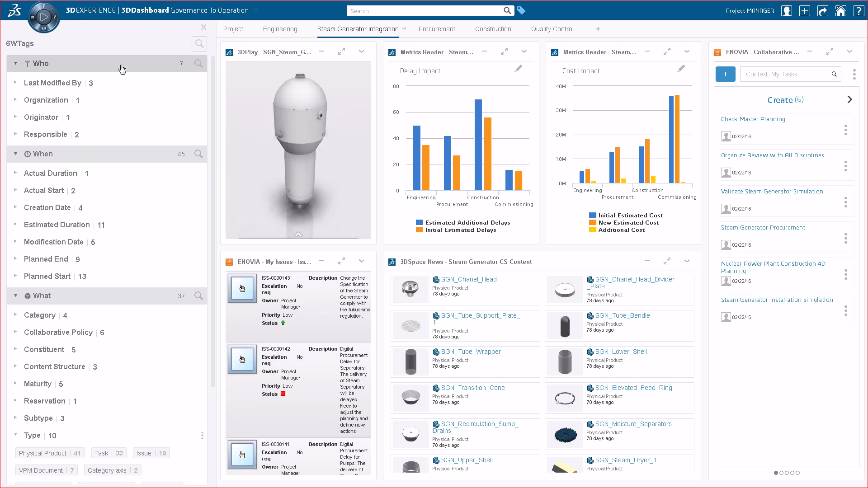The height and width of the screenshot is (488, 868).
Task: Search within the What section
Action: click(x=198, y=296)
